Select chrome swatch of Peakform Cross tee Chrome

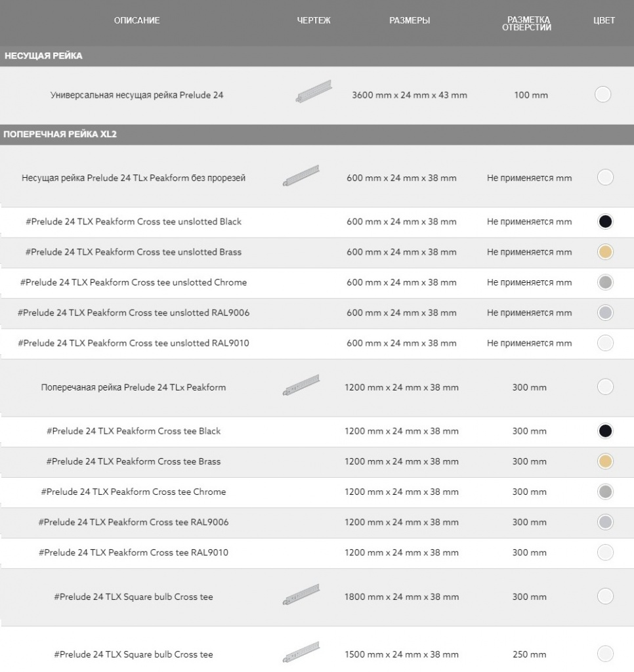(x=605, y=492)
